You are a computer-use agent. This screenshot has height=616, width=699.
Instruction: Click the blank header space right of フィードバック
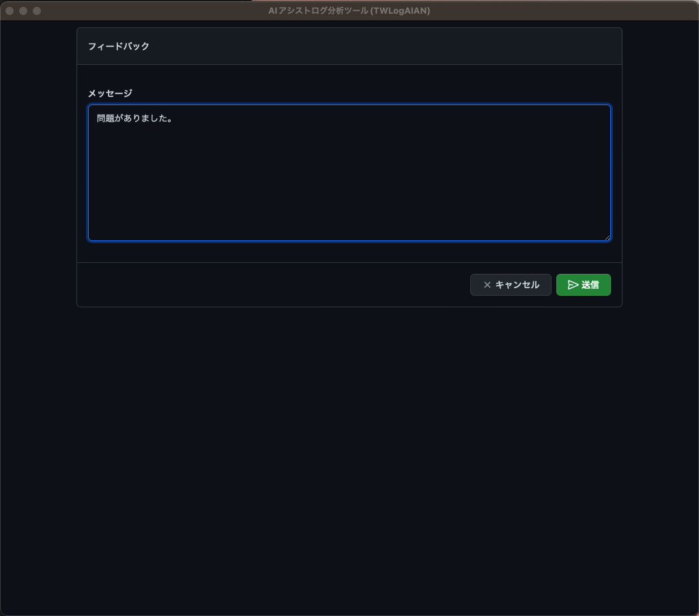click(x=382, y=46)
